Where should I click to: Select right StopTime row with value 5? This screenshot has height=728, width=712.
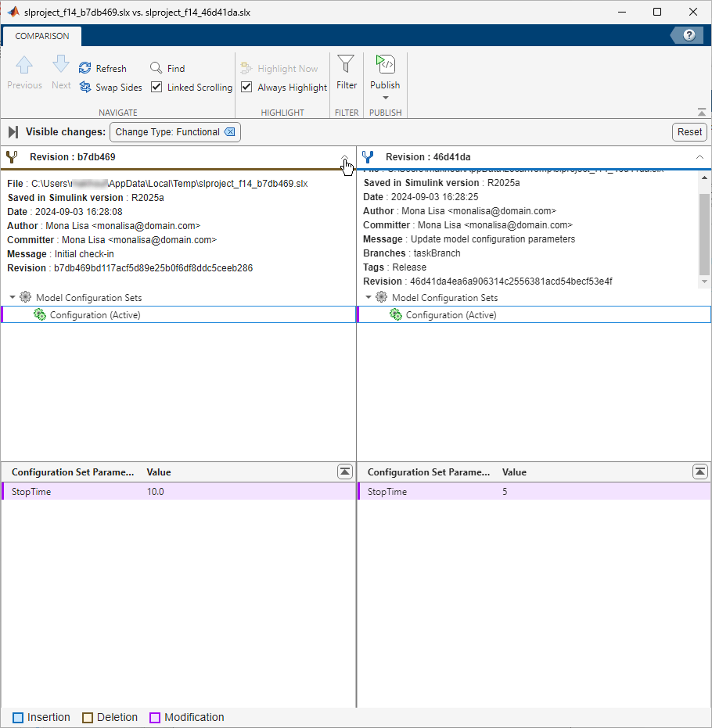534,491
